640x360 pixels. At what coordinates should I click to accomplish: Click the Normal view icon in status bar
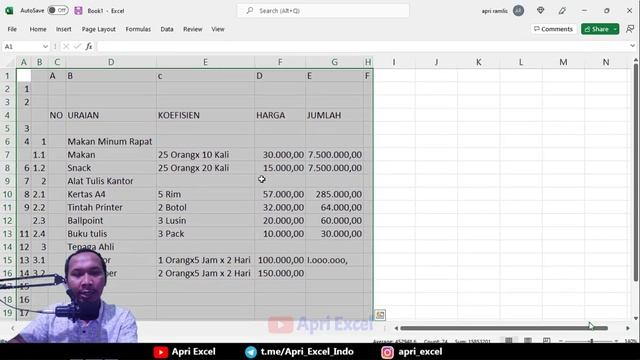tap(509, 340)
